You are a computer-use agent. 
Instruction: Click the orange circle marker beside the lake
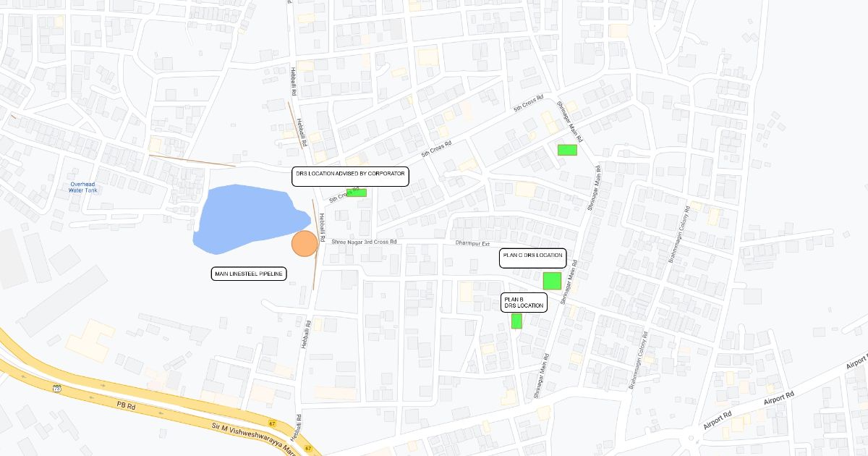pyautogui.click(x=305, y=244)
